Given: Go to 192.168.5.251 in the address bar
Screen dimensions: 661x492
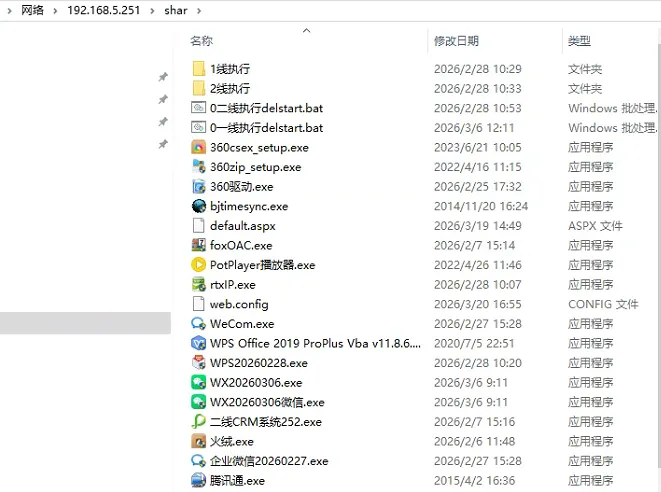Looking at the screenshot, I should [104, 10].
